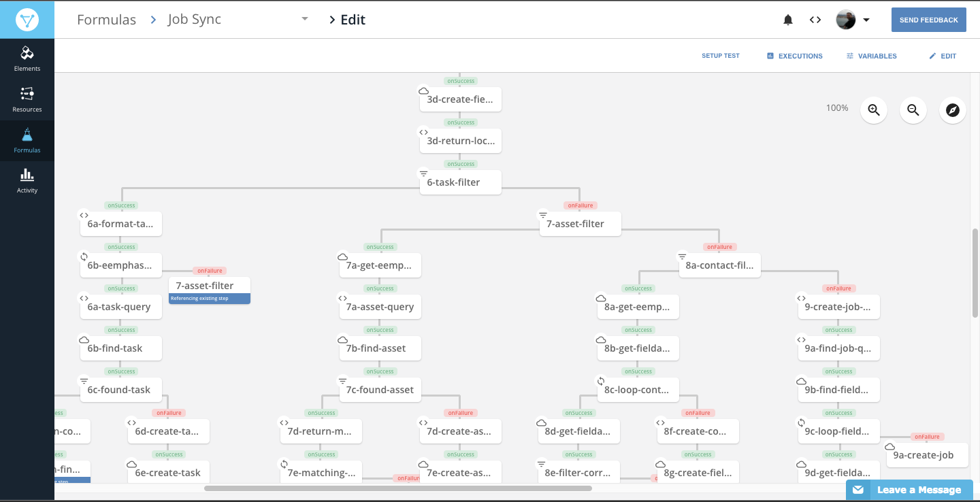The width and height of the screenshot is (980, 502).
Task: Click the compass recenter icon above the canvas
Action: click(x=952, y=110)
